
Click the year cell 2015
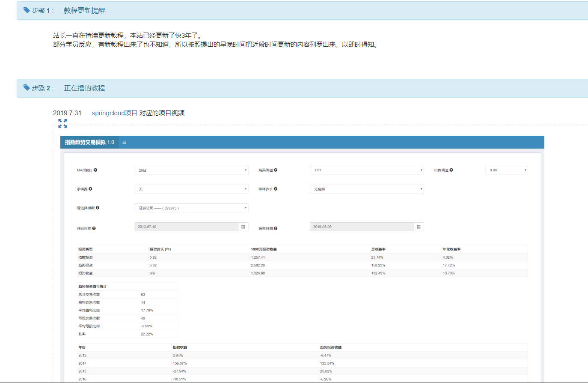pos(82,371)
